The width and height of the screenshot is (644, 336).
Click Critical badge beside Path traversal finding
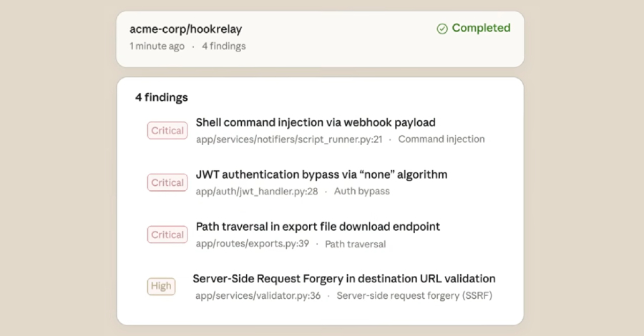click(167, 234)
